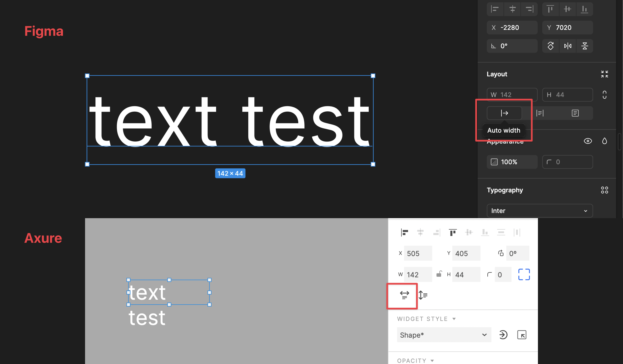Select the Fixed size text option
Viewport: 623px width, 364px height.
pos(575,113)
